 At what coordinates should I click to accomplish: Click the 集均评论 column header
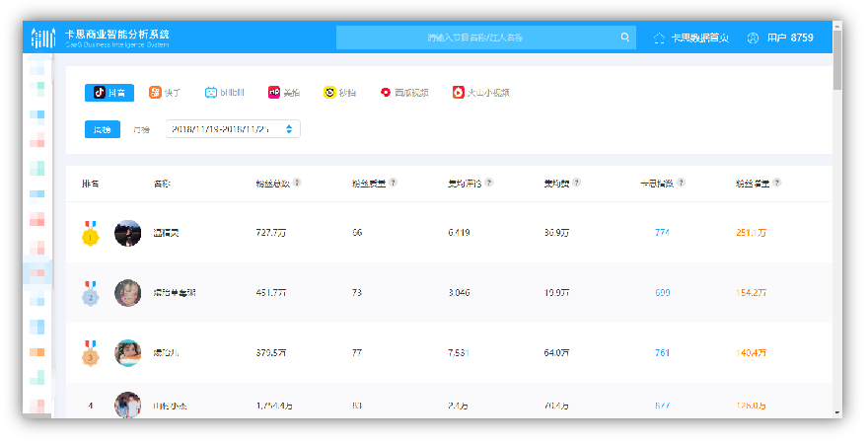(x=465, y=184)
